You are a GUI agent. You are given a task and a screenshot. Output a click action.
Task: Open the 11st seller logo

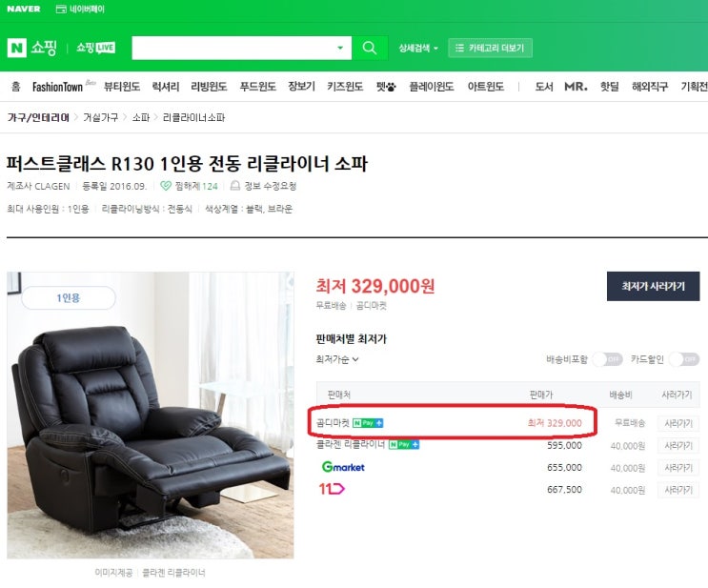click(332, 489)
